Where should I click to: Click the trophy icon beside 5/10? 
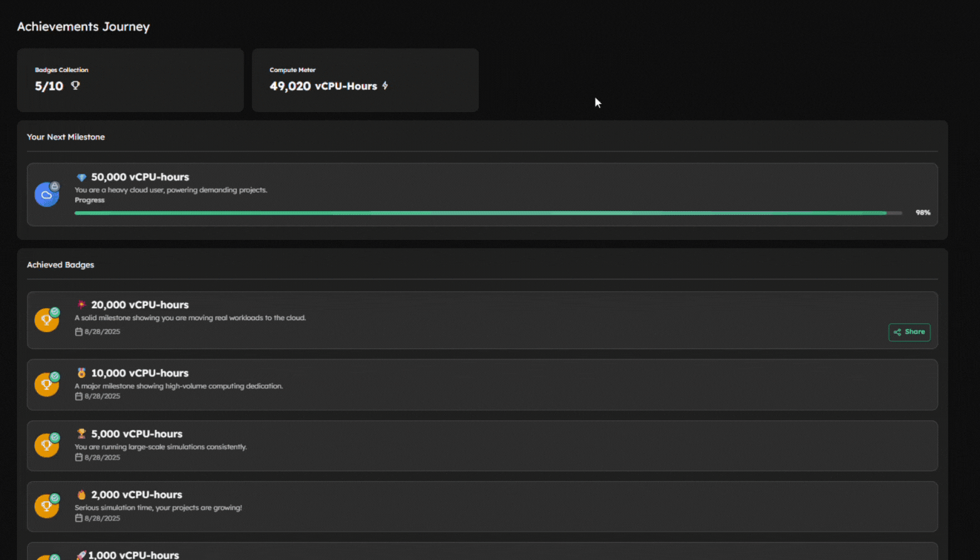(75, 86)
